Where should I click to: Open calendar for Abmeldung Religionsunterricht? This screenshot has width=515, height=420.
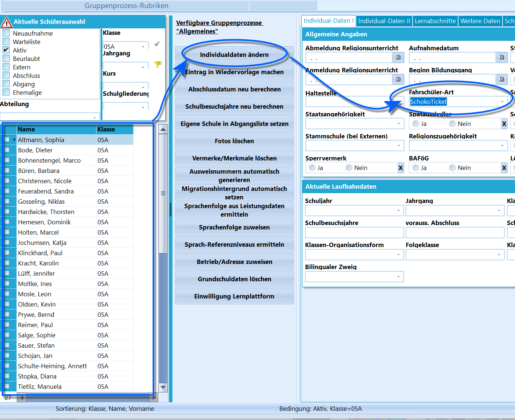398,57
